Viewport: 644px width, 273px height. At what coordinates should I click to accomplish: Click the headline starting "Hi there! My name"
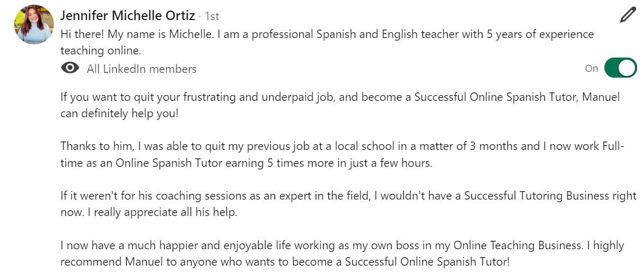pyautogui.click(x=327, y=34)
